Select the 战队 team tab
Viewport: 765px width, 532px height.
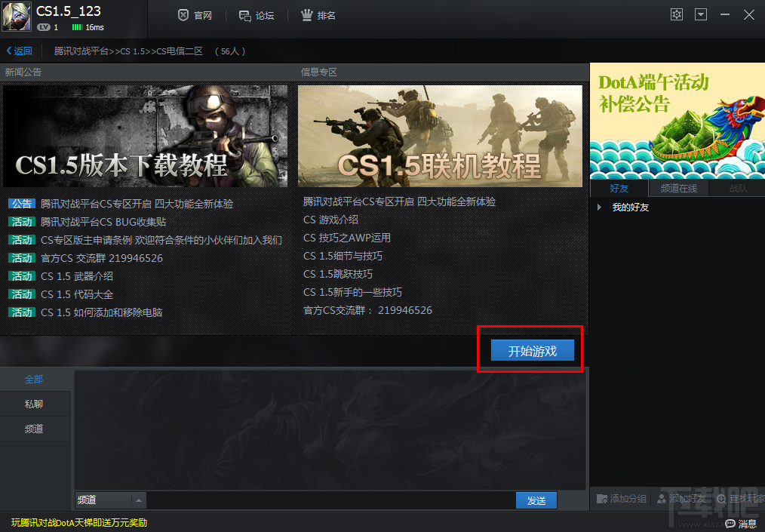pyautogui.click(x=738, y=188)
